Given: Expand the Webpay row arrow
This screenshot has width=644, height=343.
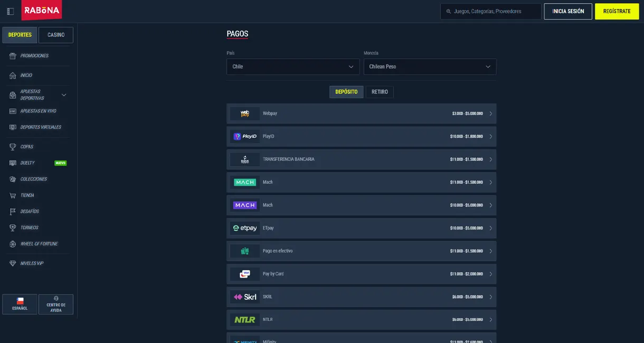Looking at the screenshot, I should 490,113.
